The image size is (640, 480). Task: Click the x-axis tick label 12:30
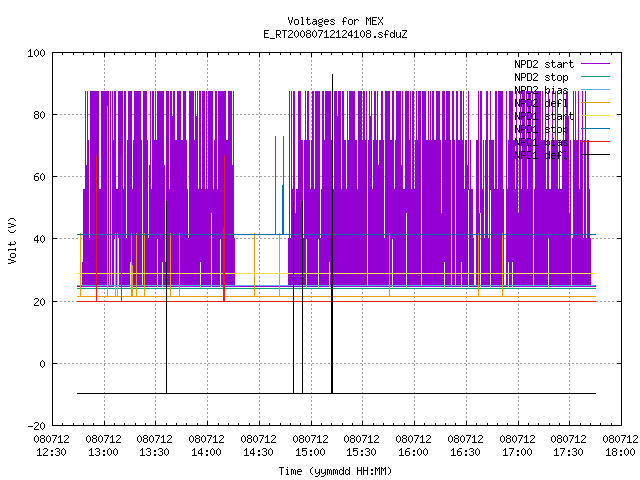point(51,452)
